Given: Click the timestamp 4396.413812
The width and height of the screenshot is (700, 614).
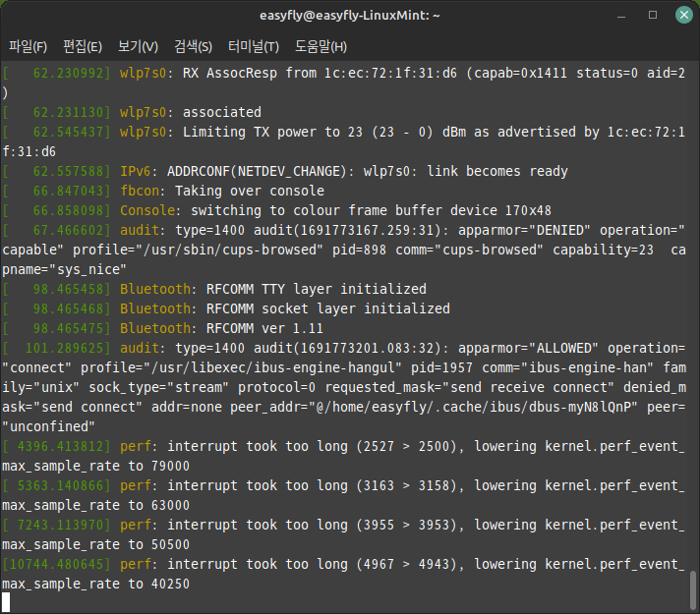Looking at the screenshot, I should click(x=60, y=446).
